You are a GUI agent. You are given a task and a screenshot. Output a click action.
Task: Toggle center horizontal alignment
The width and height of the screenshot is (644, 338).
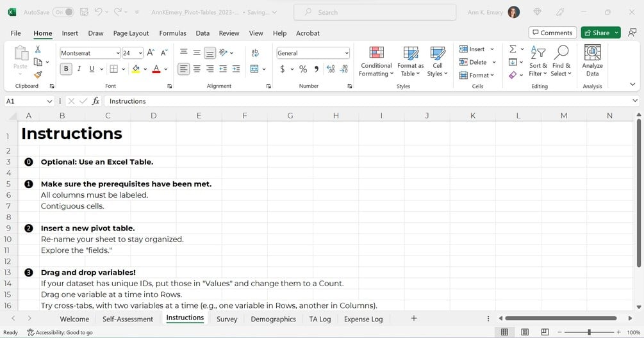click(x=197, y=69)
